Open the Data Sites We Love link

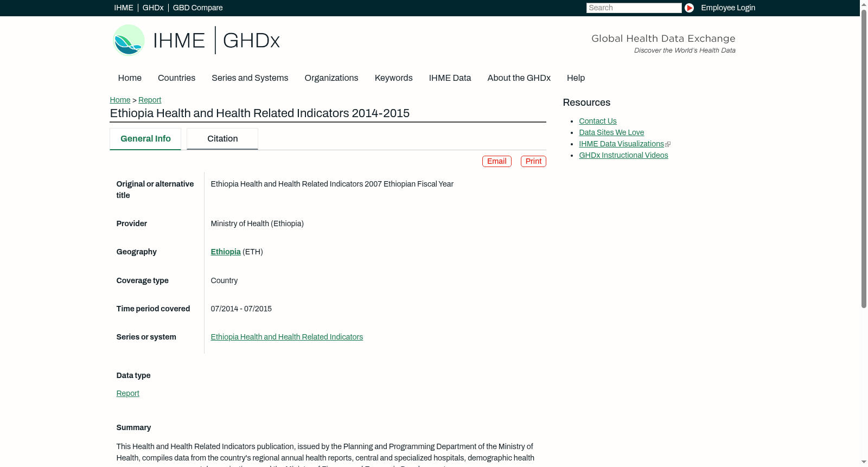point(611,133)
